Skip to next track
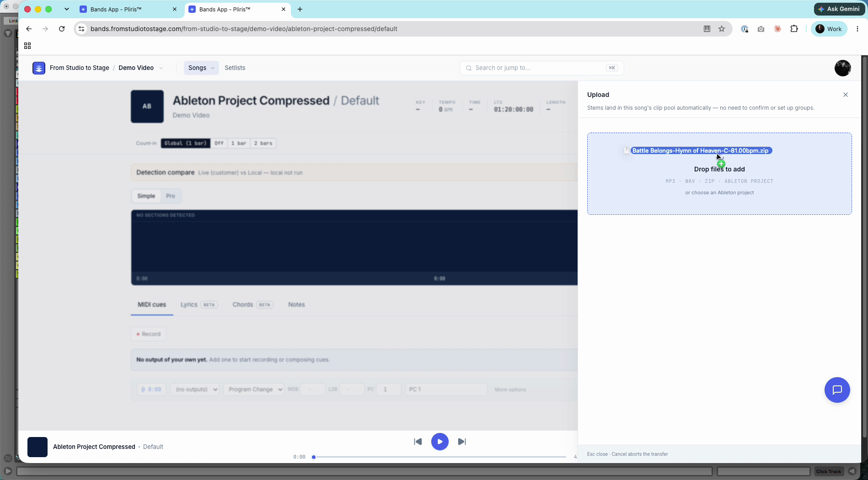Viewport: 868px width, 480px height. 462,442
